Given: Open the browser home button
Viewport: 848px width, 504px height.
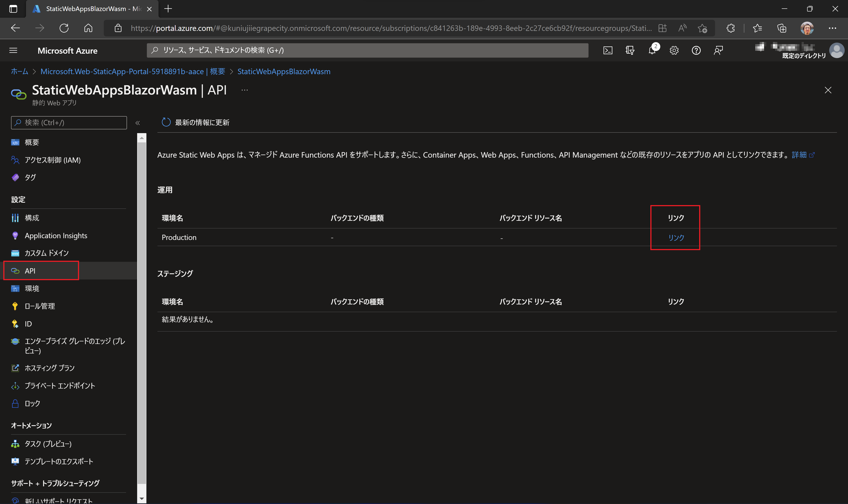Looking at the screenshot, I should (x=88, y=28).
